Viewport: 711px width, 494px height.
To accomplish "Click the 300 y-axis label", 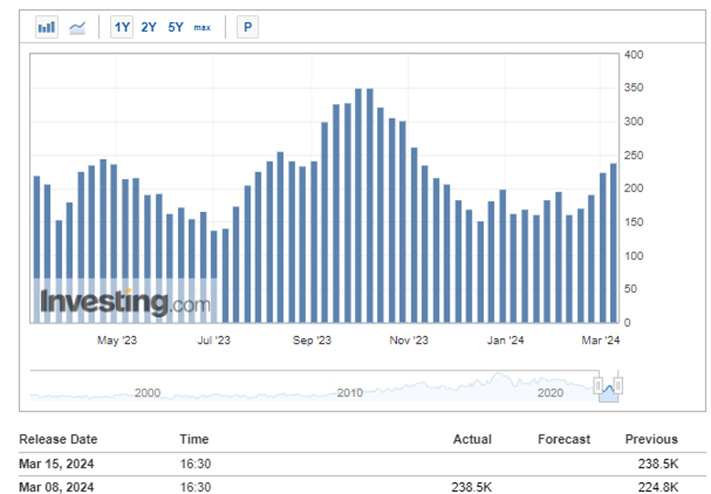I will [633, 122].
